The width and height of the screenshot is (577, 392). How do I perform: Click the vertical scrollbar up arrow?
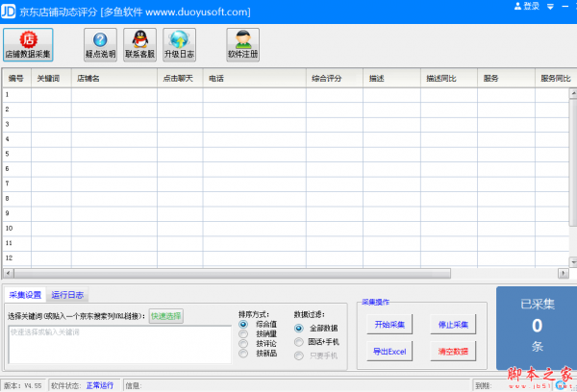[x=573, y=93]
